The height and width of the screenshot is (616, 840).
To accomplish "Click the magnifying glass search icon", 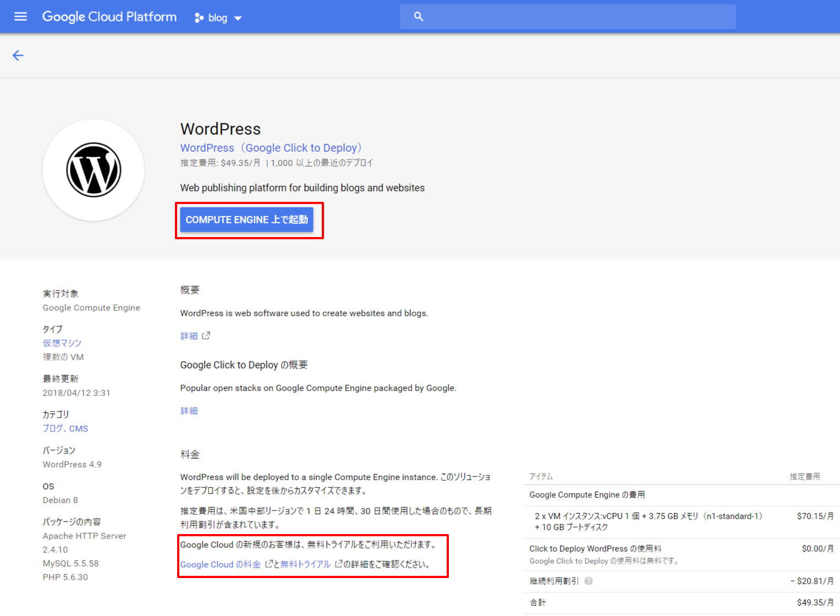I will (x=419, y=17).
